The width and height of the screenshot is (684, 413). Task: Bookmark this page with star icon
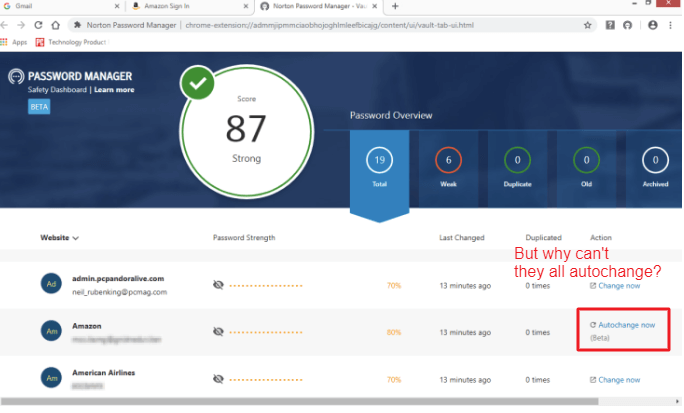(x=588, y=25)
